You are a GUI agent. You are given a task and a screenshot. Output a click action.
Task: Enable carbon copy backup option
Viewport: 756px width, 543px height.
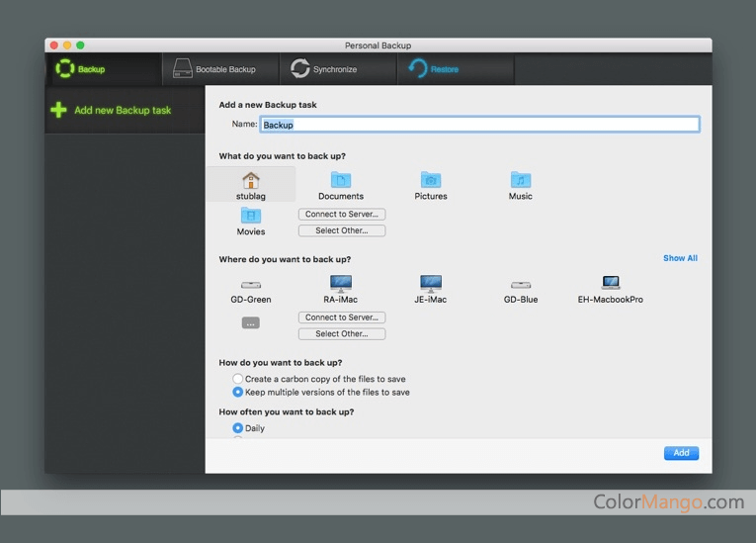[238, 379]
